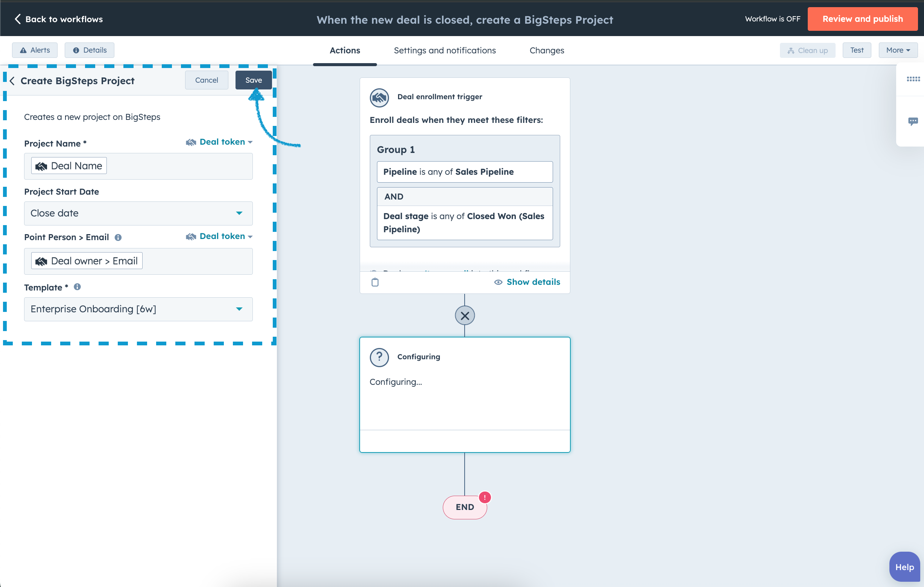The height and width of the screenshot is (587, 924).
Task: Click the Deal enrollment trigger icon
Action: point(378,97)
